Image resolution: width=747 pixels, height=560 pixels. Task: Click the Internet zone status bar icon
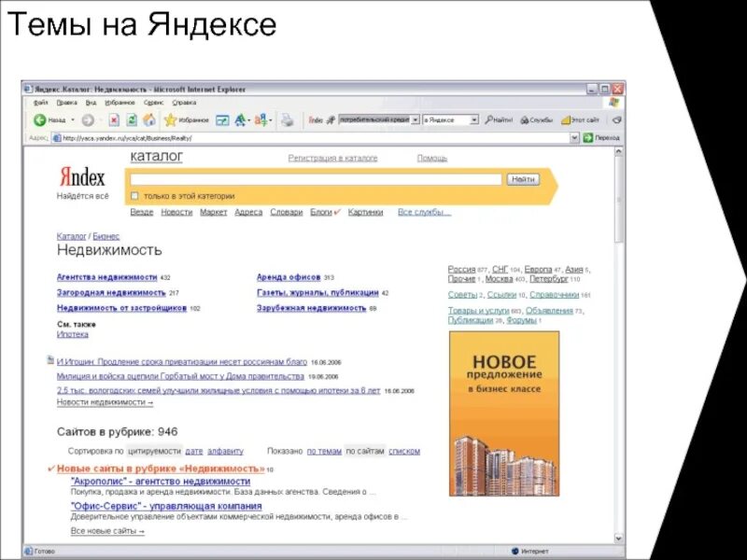pos(514,551)
